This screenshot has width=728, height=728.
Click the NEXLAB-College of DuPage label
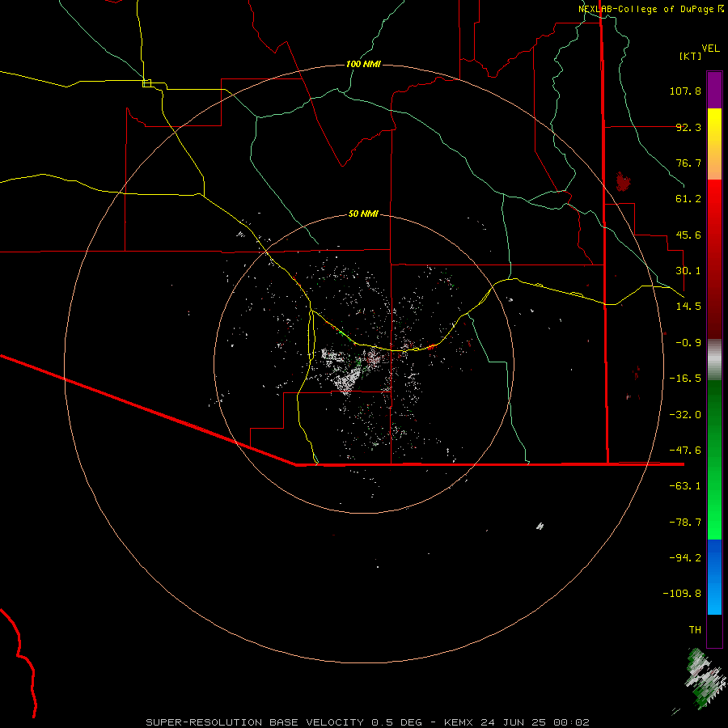(651, 9)
